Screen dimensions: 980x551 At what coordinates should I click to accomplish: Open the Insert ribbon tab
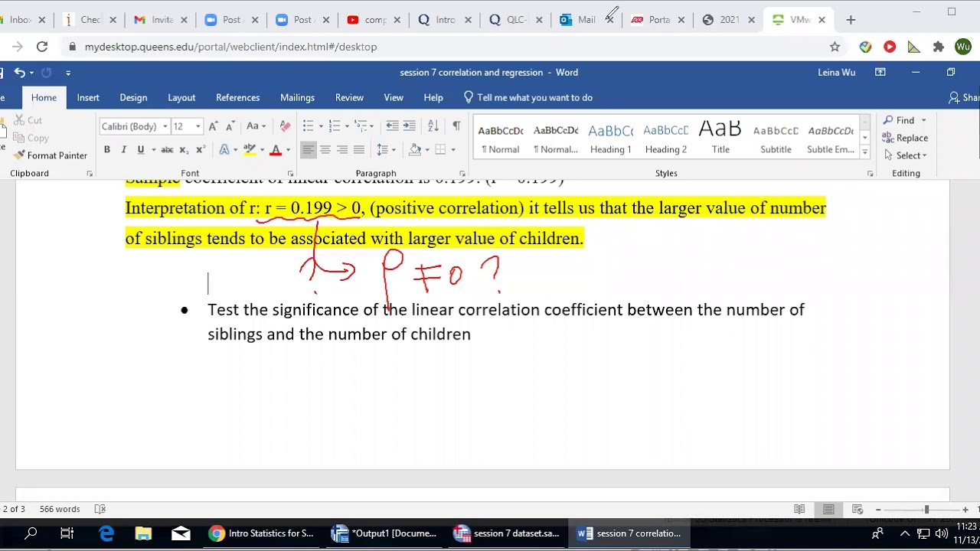point(88,97)
